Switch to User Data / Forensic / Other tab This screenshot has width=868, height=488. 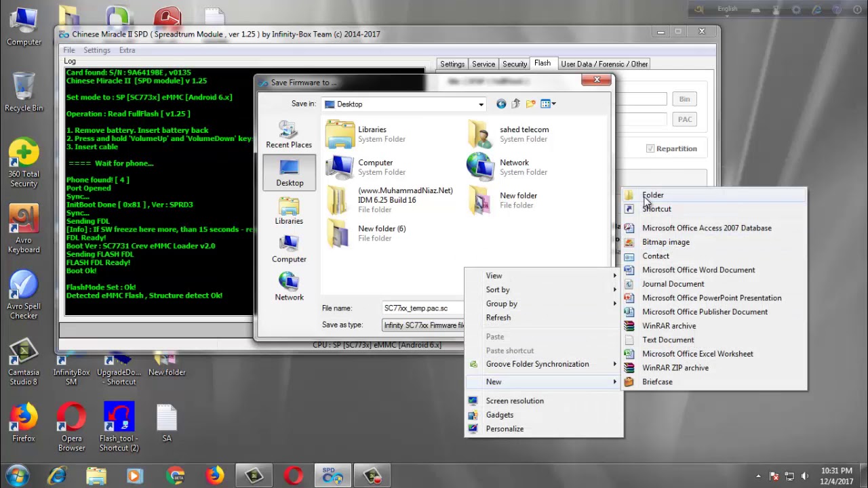pos(604,64)
